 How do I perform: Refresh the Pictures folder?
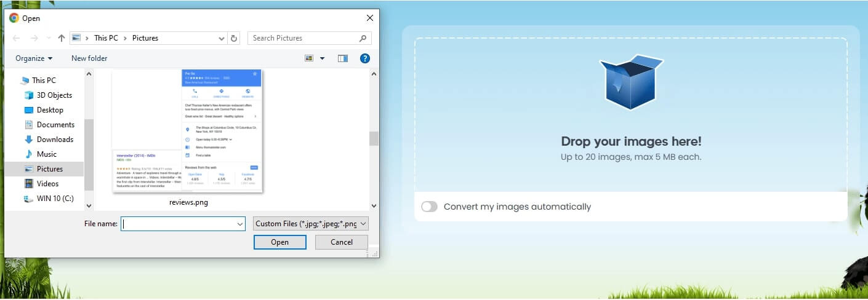[x=234, y=38]
